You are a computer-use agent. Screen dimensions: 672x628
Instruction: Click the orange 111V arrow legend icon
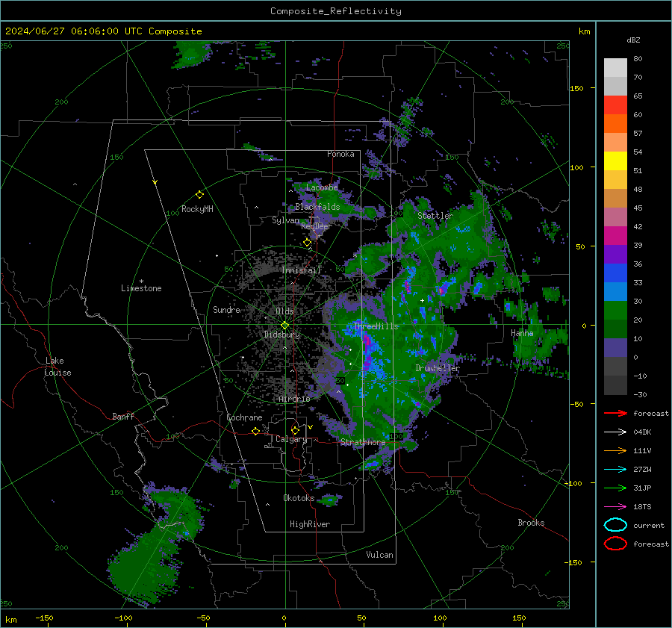point(615,450)
